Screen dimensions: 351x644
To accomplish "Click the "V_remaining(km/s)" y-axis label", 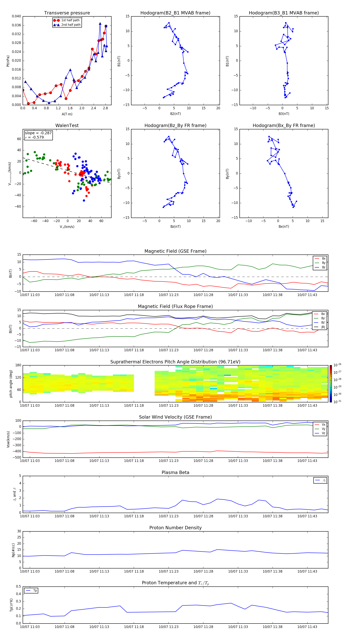I will [10, 173].
